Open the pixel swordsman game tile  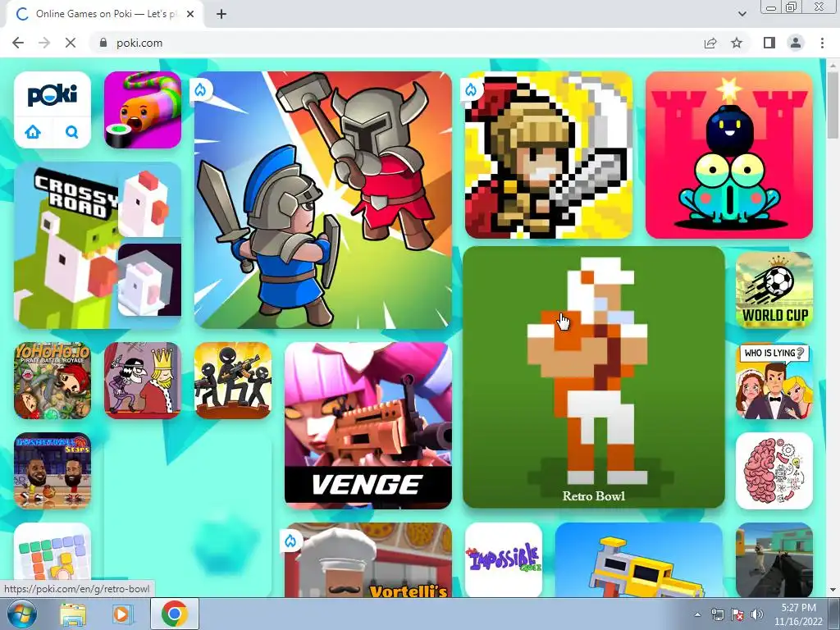[x=549, y=155]
